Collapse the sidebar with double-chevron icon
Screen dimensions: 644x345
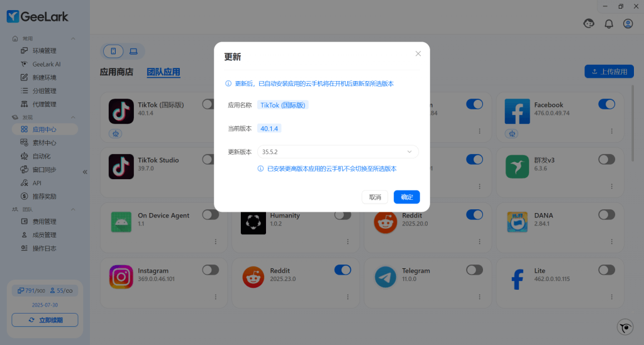[85, 172]
